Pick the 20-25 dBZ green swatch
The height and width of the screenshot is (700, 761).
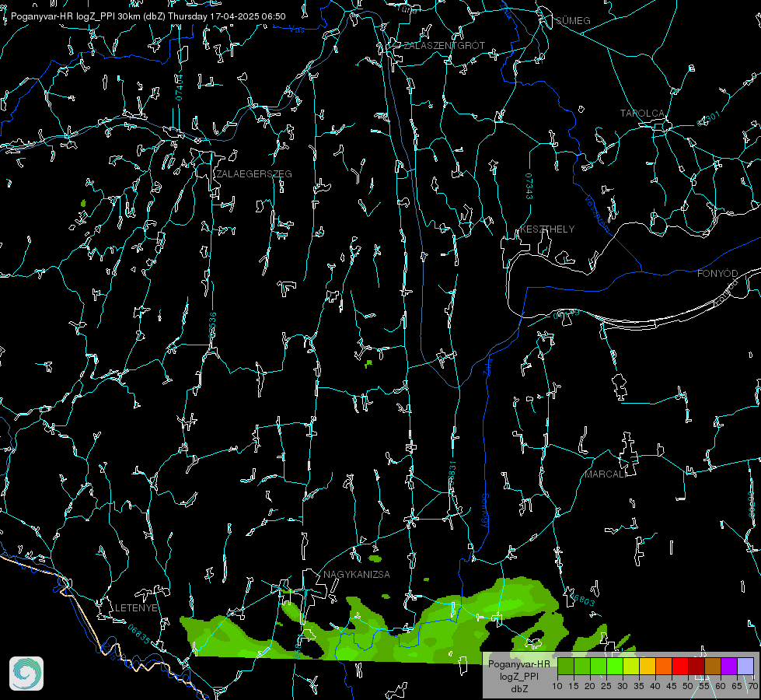pos(599,666)
